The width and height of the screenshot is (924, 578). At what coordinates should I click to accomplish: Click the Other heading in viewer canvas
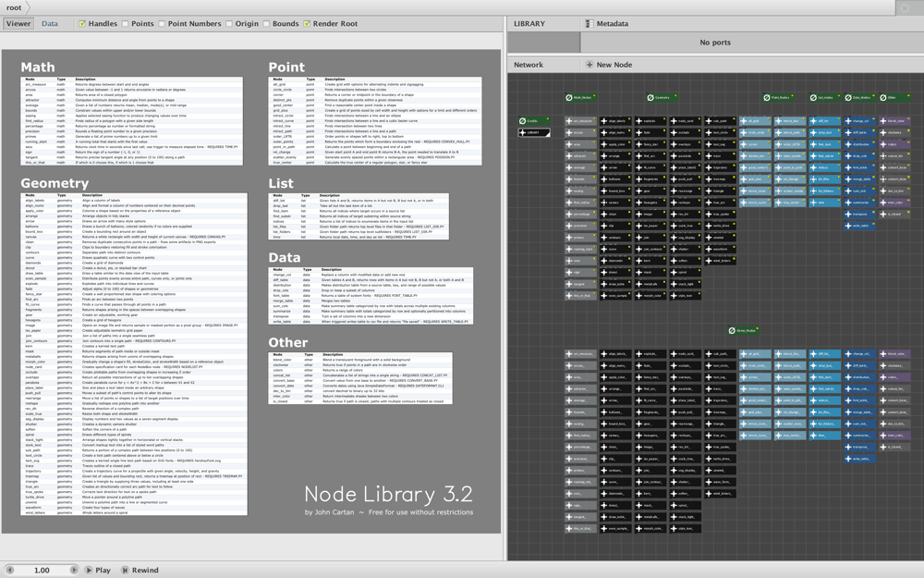(288, 343)
